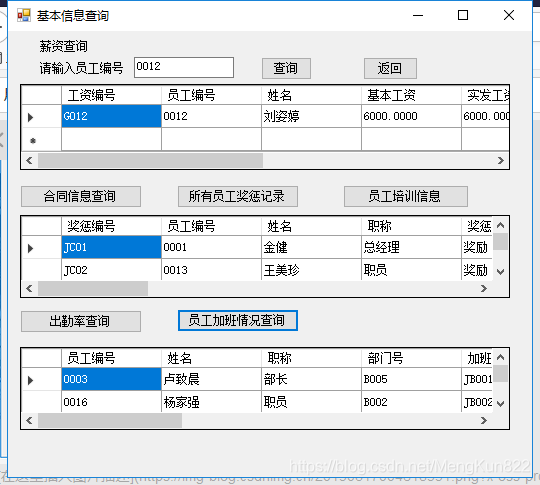
Task: Select cell 0001 in reward grid
Action: coord(211,247)
